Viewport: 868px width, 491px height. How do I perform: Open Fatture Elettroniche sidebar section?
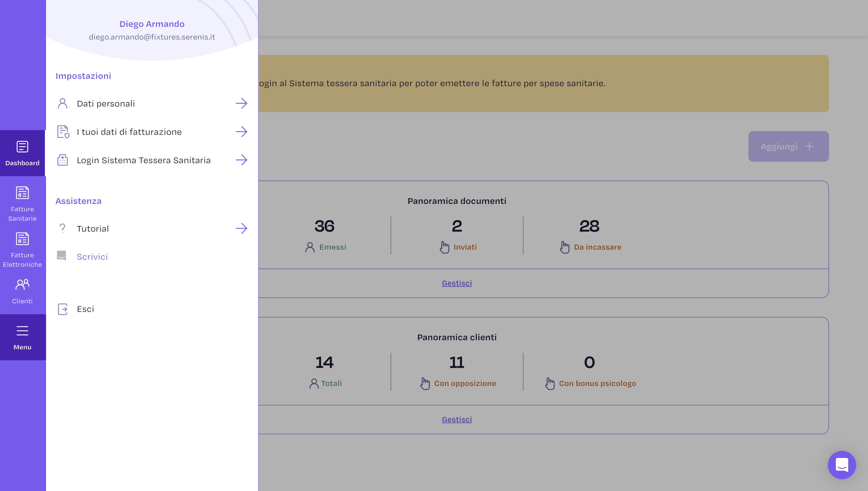tap(22, 249)
